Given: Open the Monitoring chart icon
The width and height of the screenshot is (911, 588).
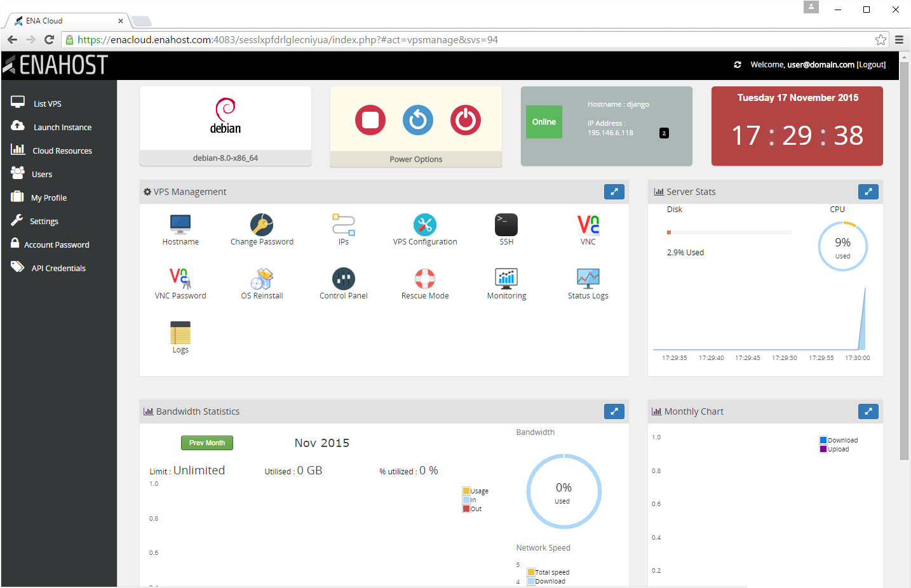Looking at the screenshot, I should click(506, 278).
